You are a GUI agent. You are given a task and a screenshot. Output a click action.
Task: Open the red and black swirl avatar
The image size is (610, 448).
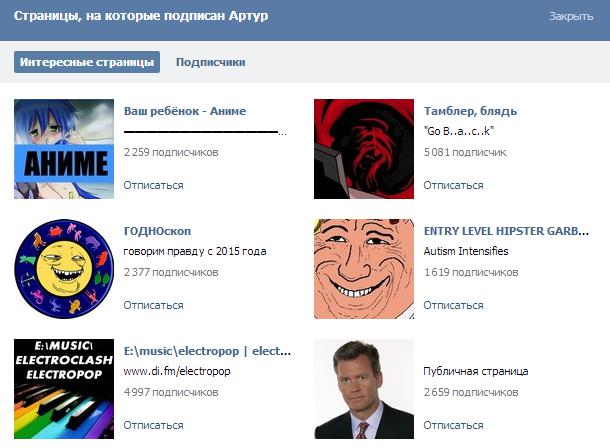(364, 149)
